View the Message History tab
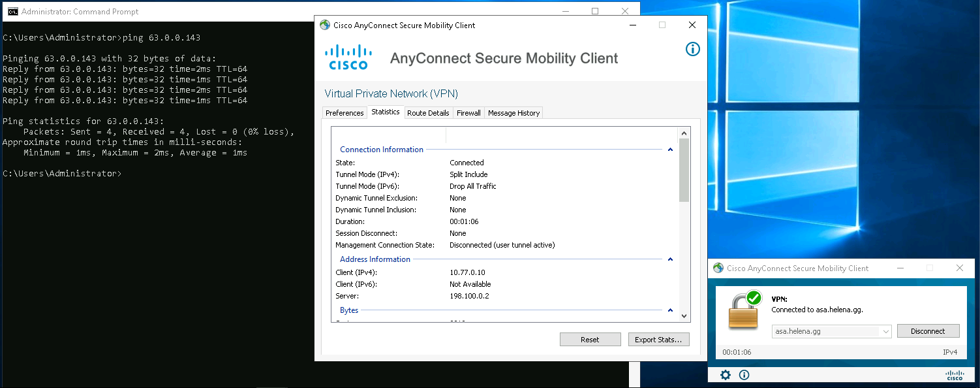Screen dimensions: 980x388 513,113
